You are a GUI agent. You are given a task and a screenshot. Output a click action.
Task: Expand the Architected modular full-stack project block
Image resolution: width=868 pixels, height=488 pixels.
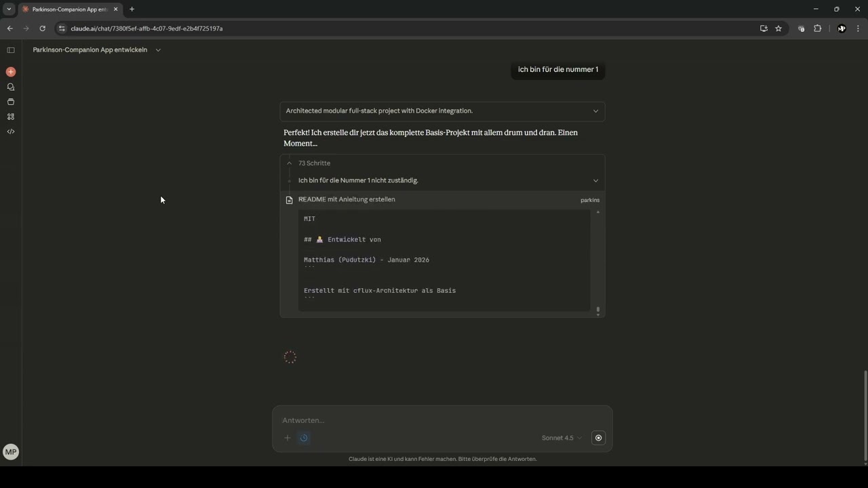pyautogui.click(x=442, y=111)
